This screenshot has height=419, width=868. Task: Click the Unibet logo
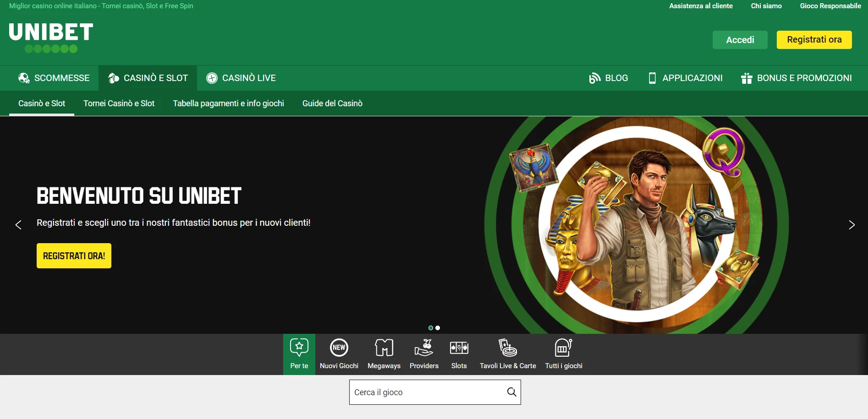tap(51, 38)
